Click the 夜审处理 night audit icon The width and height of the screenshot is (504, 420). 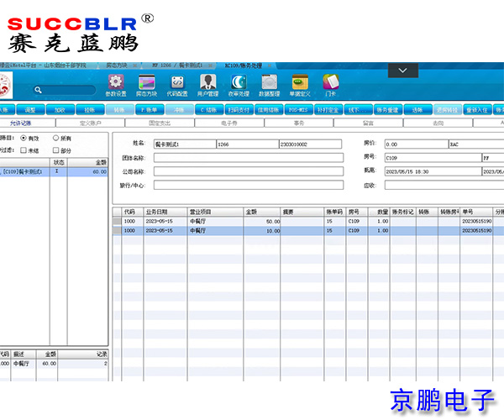[239, 82]
